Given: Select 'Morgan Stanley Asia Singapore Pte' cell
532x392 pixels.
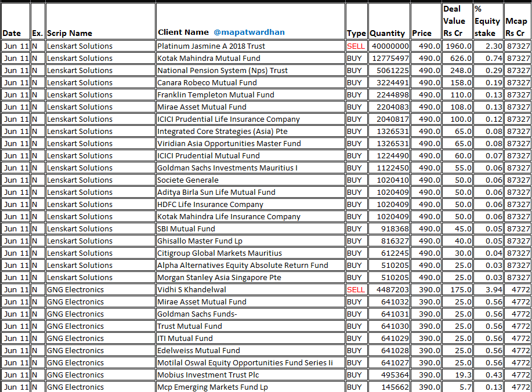Looking at the screenshot, I should tap(251, 278).
